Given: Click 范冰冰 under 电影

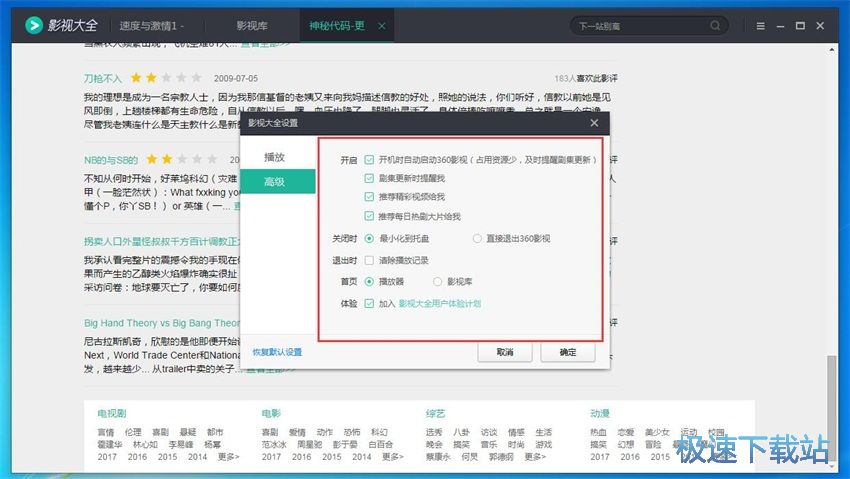Looking at the screenshot, I should click(x=274, y=444).
